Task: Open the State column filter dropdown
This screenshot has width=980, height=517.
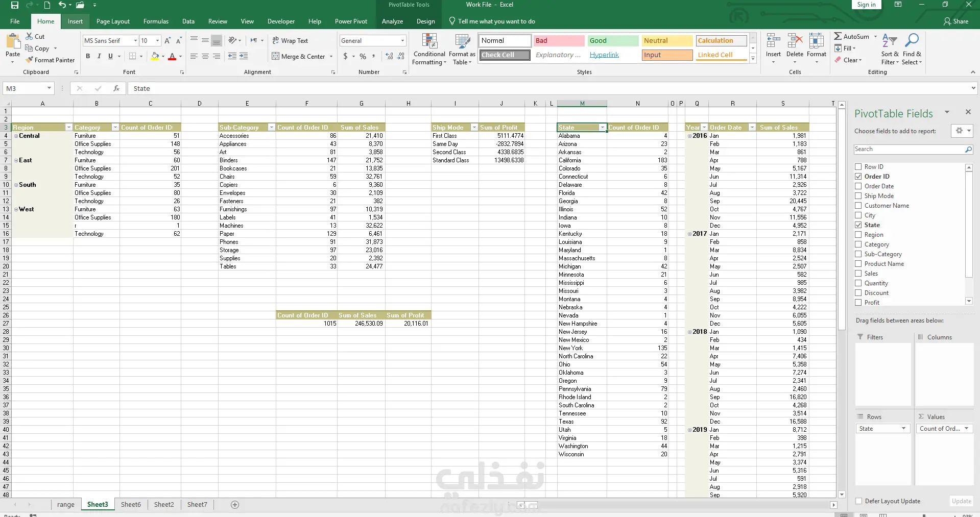Action: [603, 127]
